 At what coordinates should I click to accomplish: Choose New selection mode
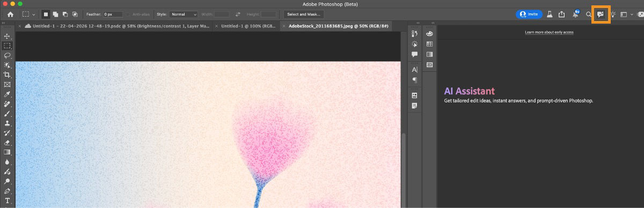(x=46, y=14)
